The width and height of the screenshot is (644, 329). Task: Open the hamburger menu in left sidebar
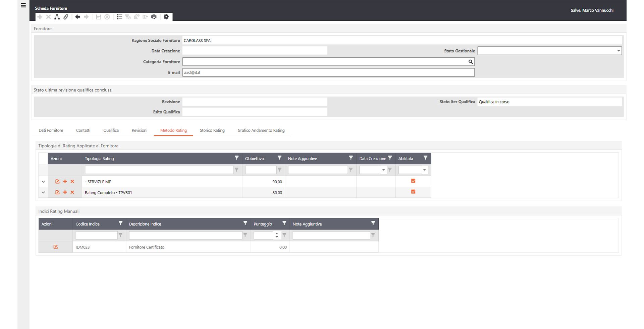click(23, 5)
